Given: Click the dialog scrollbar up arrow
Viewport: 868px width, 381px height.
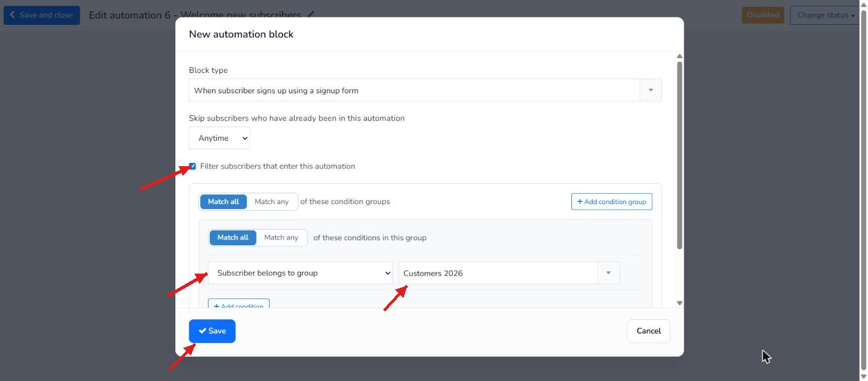Looking at the screenshot, I should [680, 56].
